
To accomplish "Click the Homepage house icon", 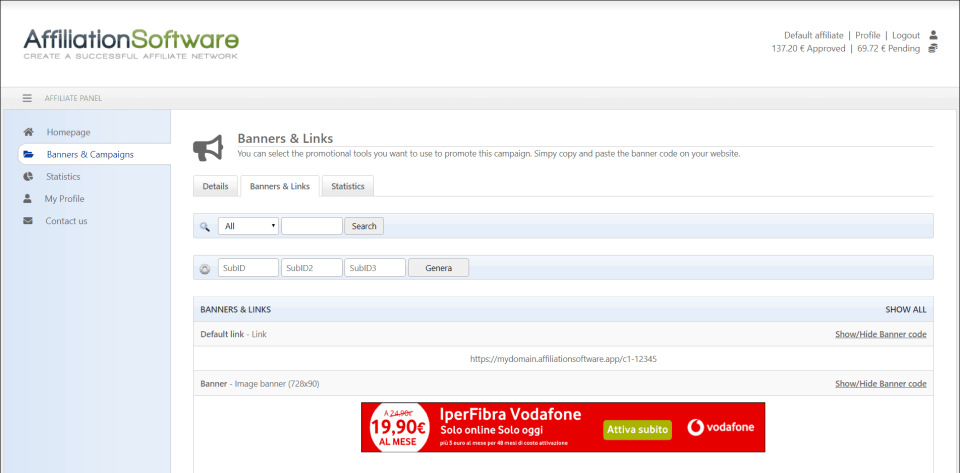I will click(x=28, y=132).
